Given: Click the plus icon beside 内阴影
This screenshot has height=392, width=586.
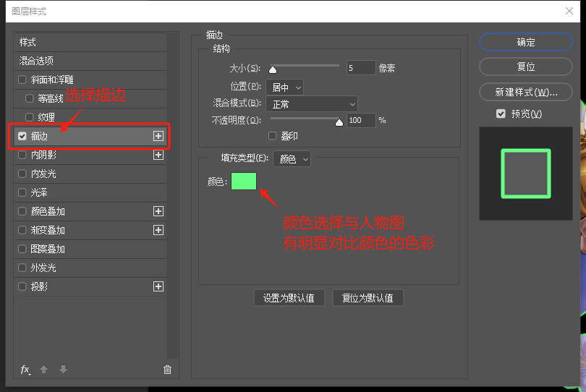Looking at the screenshot, I should click(158, 155).
